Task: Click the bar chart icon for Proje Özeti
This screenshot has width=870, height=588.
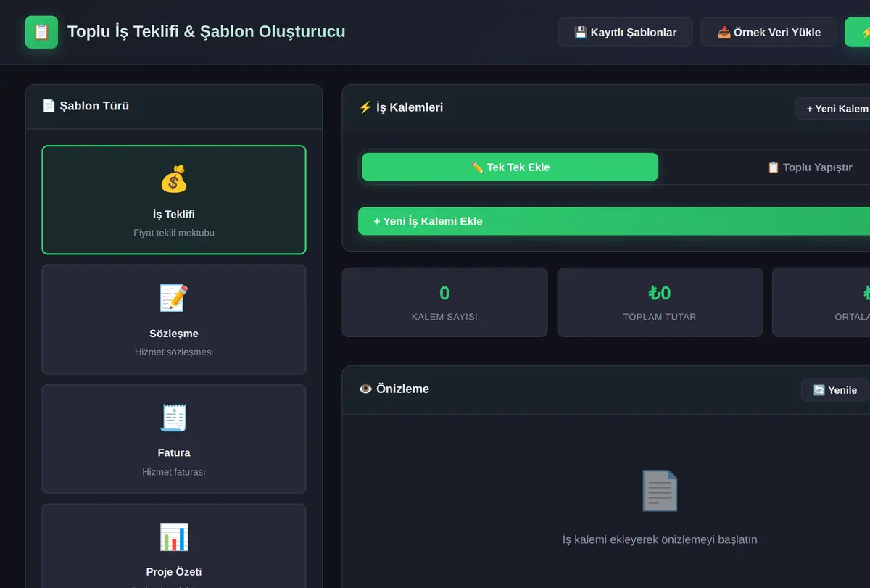Action: (x=174, y=537)
